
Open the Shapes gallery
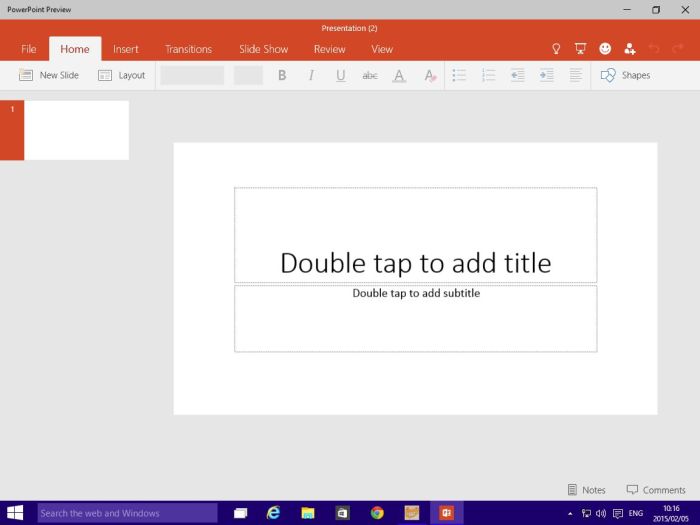coord(625,75)
